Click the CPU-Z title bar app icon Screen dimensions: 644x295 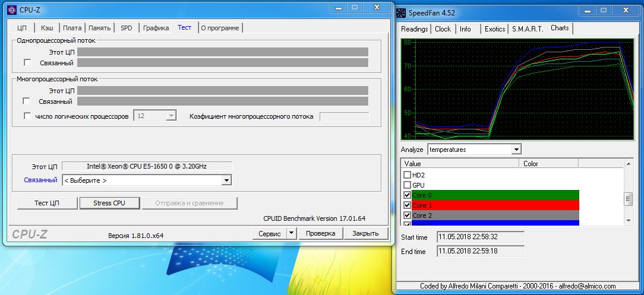[12, 9]
